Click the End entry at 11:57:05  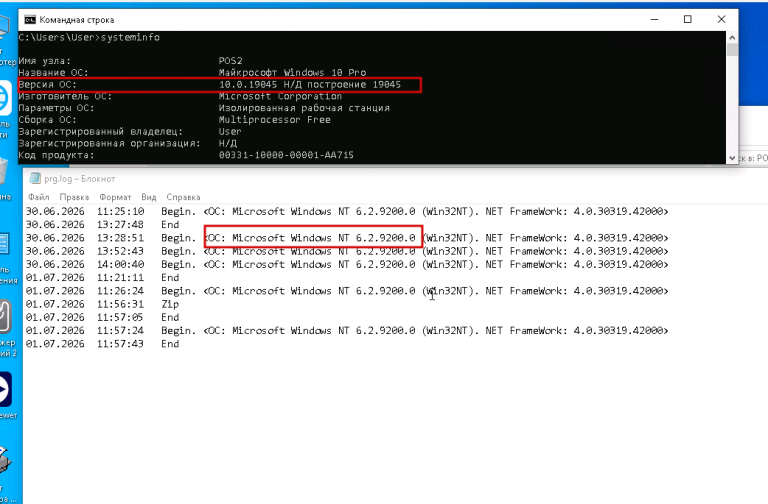point(170,317)
